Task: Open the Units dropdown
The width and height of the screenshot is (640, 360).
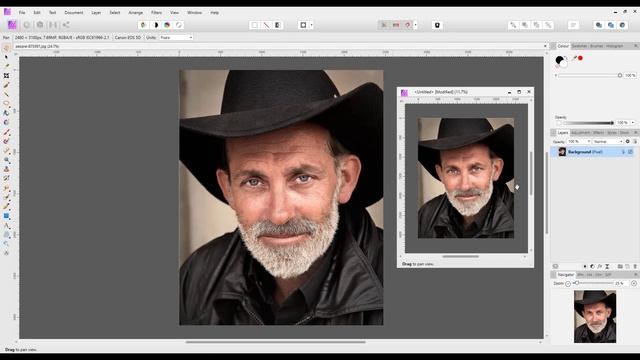Action: click(x=176, y=38)
